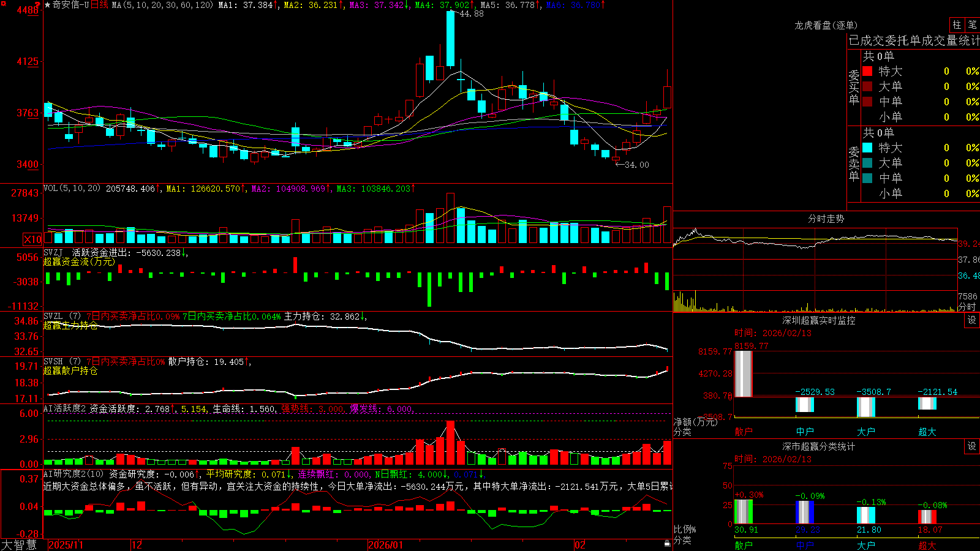Switch to 笔 tick display mode
Viewport: 980px width, 551px height.
click(972, 24)
